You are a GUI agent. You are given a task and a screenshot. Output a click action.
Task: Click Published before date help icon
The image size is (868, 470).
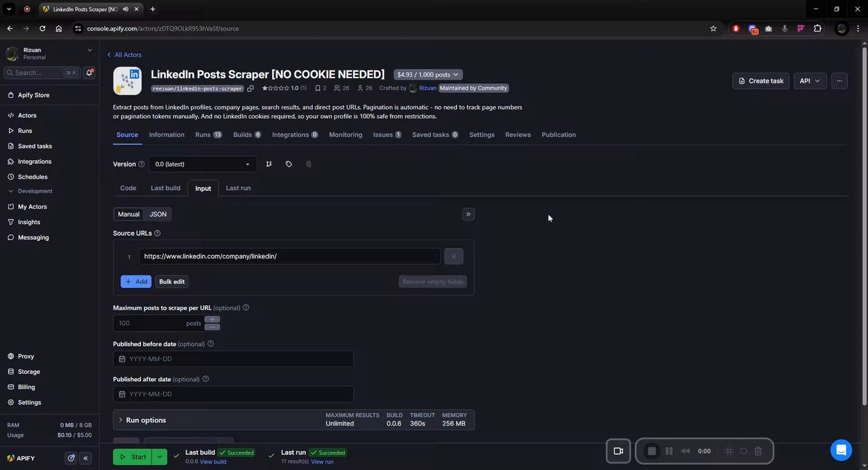pyautogui.click(x=210, y=343)
